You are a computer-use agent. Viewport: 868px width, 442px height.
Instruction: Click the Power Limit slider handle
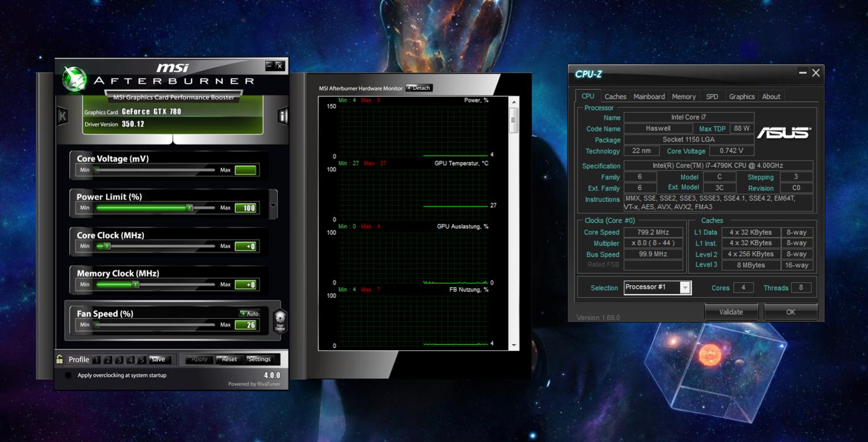(x=190, y=208)
